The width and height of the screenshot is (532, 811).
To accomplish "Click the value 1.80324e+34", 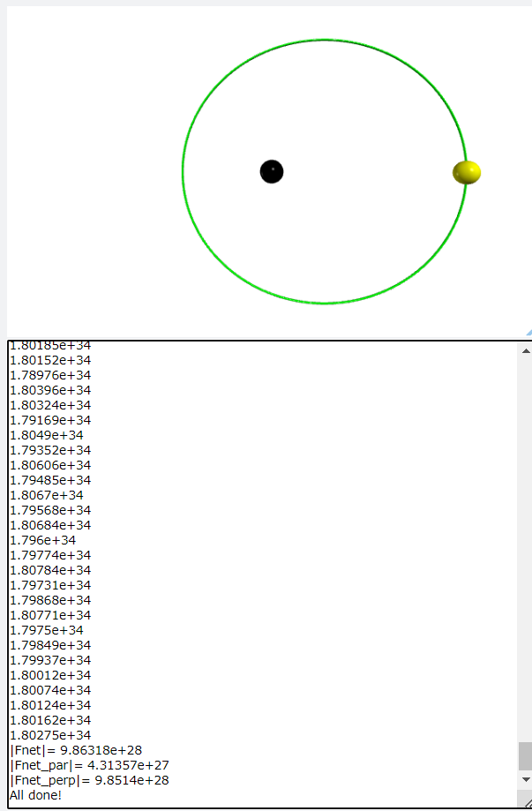I will point(50,405).
